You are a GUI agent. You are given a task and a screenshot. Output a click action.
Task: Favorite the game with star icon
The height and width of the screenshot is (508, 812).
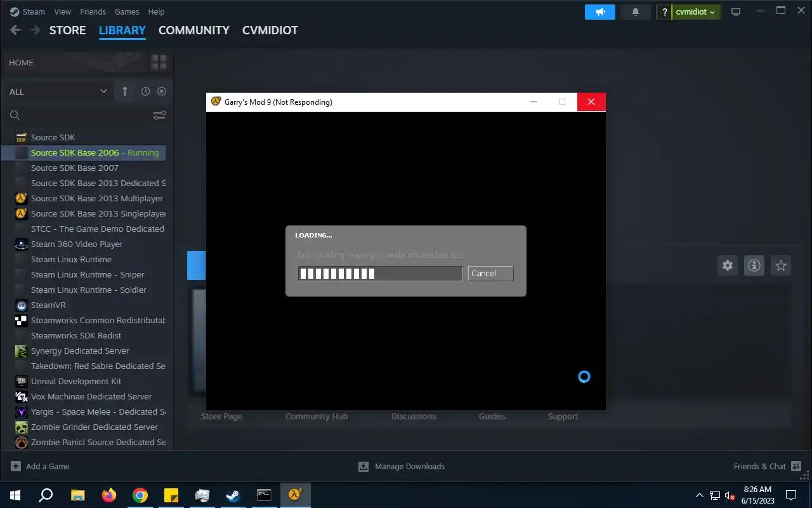pyautogui.click(x=781, y=265)
